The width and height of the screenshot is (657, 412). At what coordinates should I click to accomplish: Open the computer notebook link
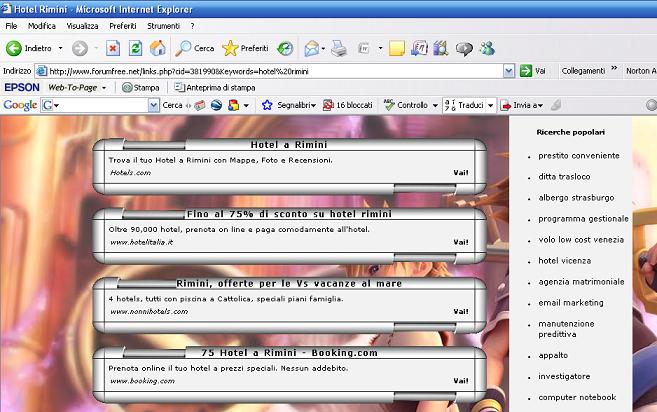click(x=577, y=397)
